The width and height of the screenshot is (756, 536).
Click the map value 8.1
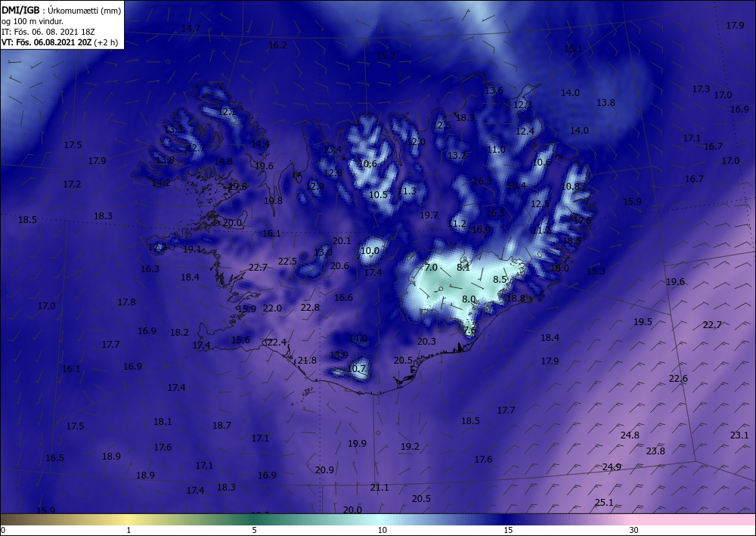(463, 267)
